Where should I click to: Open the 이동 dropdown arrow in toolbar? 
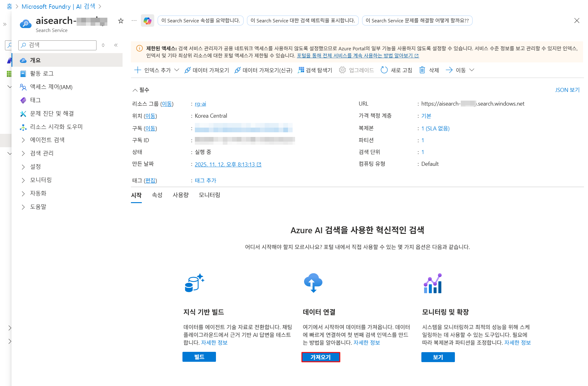[472, 70]
